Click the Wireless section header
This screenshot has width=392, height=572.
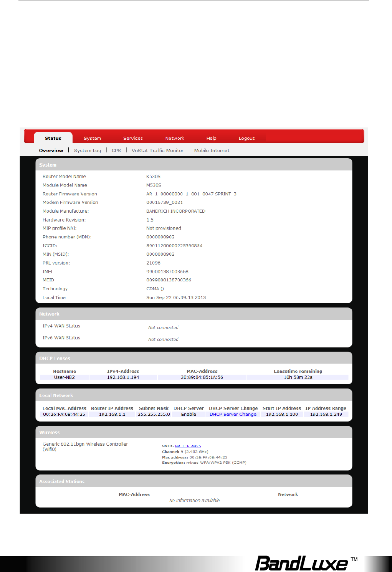point(194,432)
